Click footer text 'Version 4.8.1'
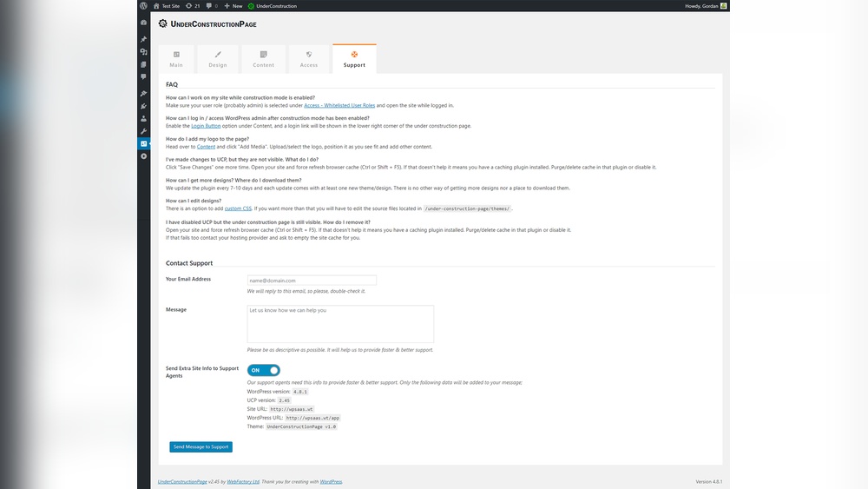868x489 pixels. (x=708, y=482)
